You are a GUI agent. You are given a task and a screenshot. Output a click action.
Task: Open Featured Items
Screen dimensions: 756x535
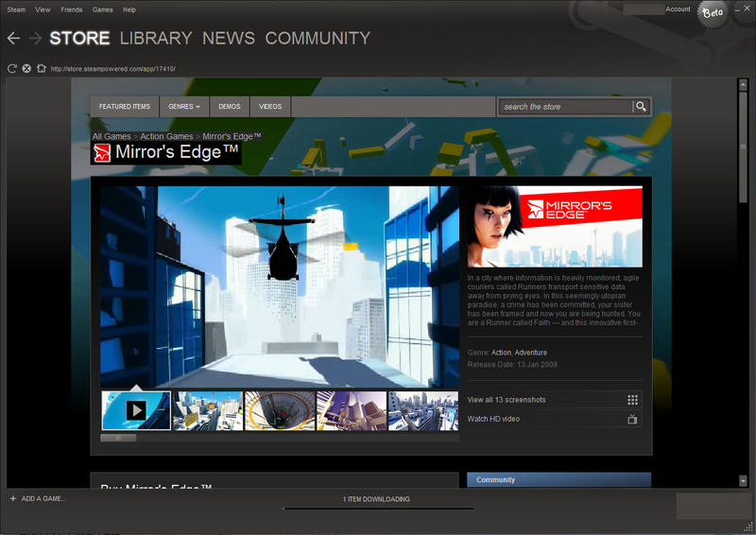click(125, 107)
